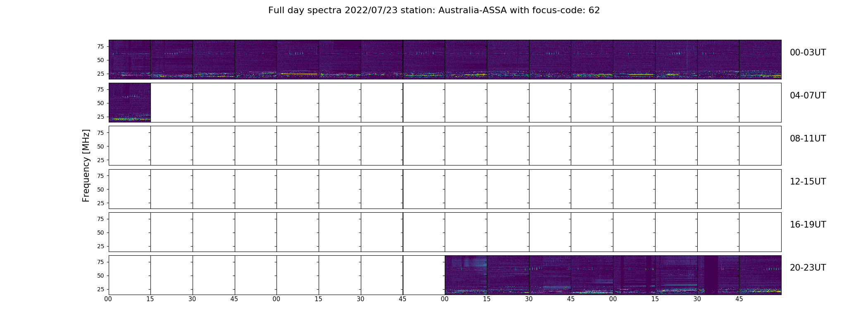Click the '75' tick label of the 04-07UT row
The height and width of the screenshot is (331, 868).
100,89
